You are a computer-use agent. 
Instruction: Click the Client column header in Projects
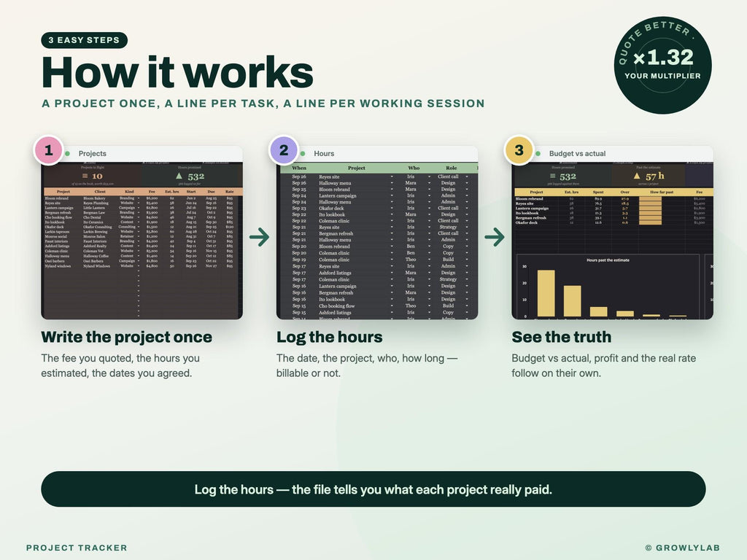point(100,192)
